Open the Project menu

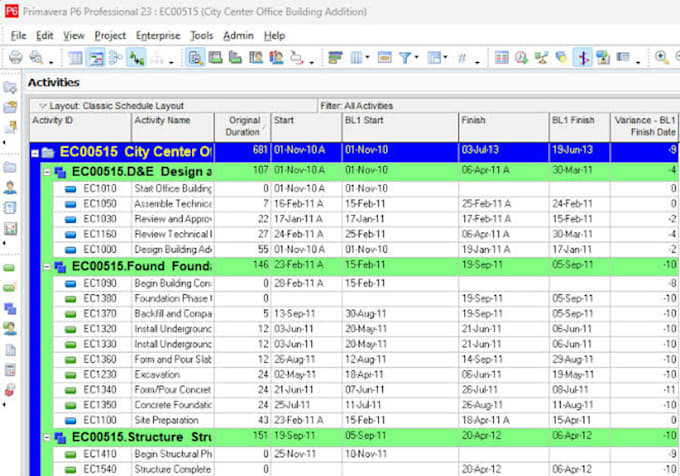pos(110,36)
